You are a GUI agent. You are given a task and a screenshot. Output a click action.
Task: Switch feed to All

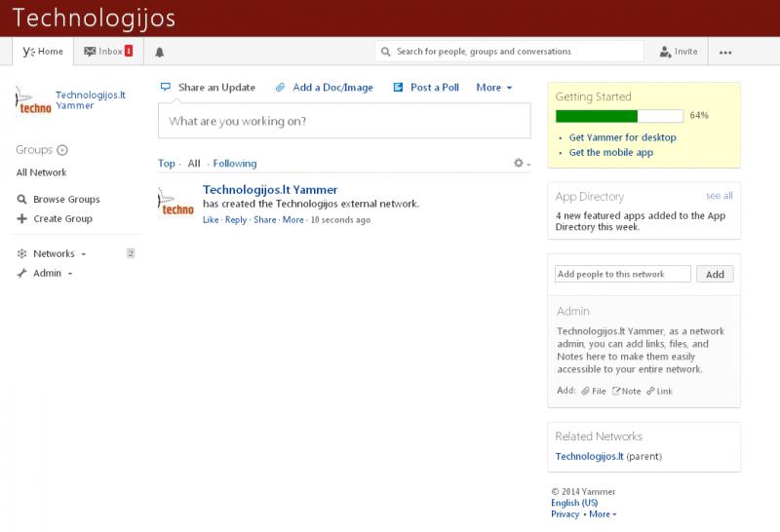coord(194,163)
